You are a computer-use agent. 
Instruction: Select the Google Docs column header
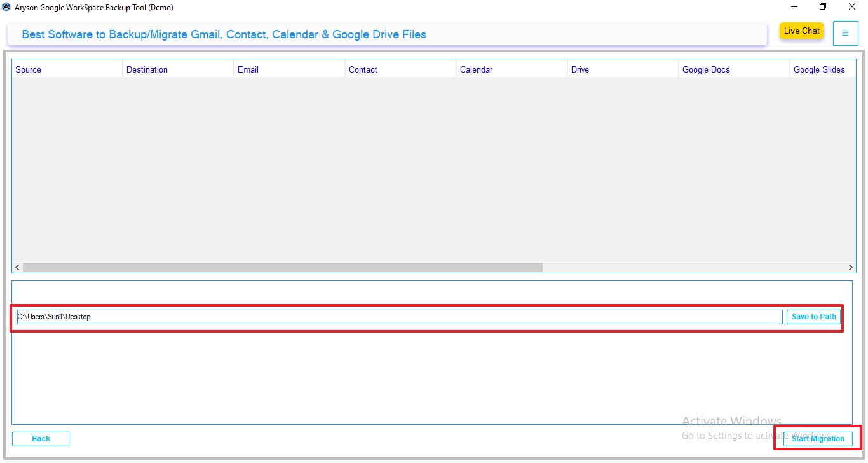[734, 69]
